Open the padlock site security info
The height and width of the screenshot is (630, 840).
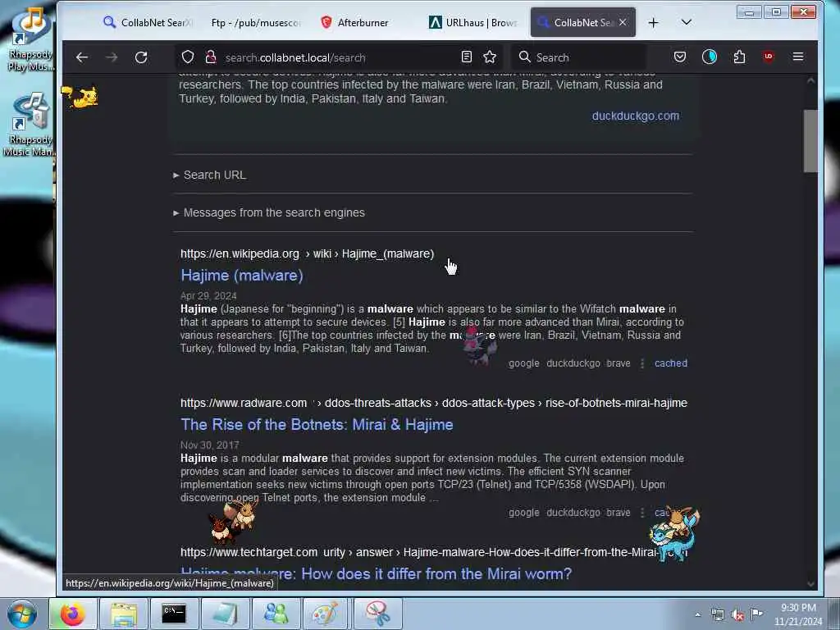[x=211, y=57]
